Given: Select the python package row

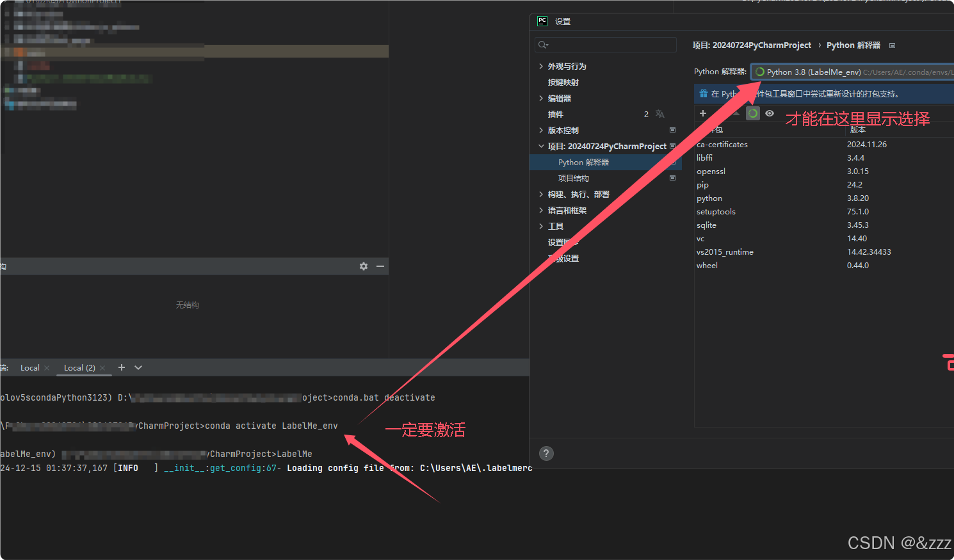Looking at the screenshot, I should (824, 198).
